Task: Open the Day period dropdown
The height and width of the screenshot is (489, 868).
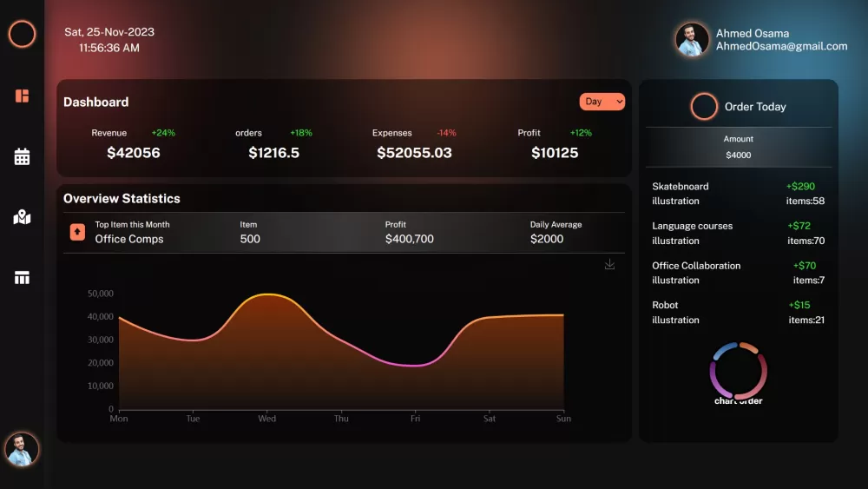Action: tap(602, 102)
